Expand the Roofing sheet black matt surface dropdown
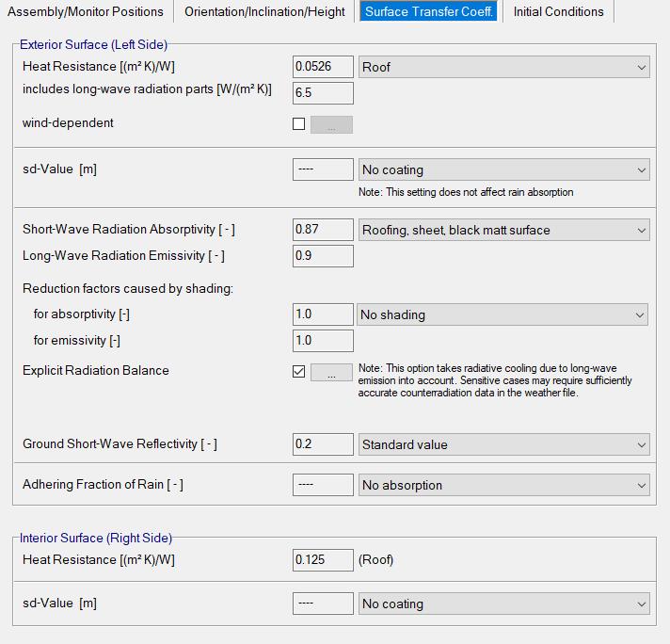The image size is (670, 644). click(503, 230)
